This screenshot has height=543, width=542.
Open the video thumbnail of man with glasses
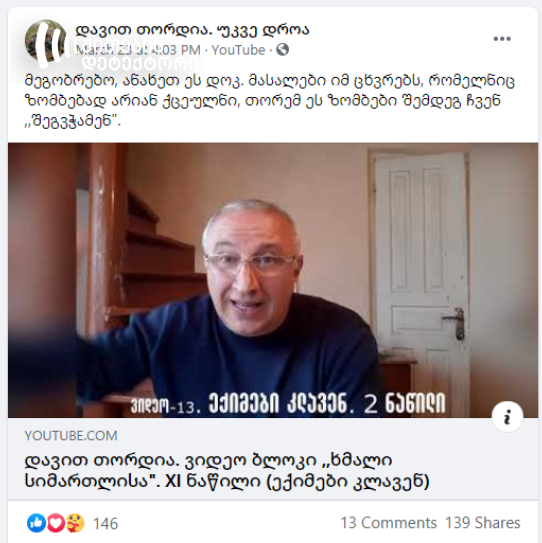[273, 280]
